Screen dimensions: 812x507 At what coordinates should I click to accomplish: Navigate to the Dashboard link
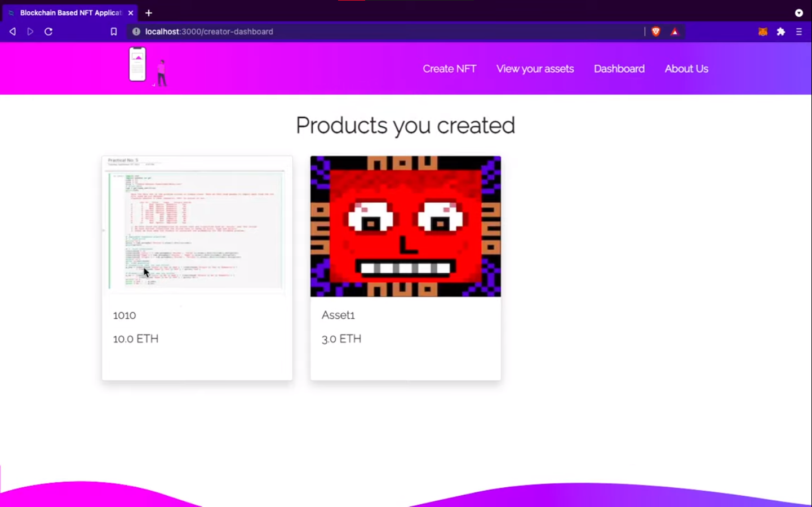click(619, 69)
